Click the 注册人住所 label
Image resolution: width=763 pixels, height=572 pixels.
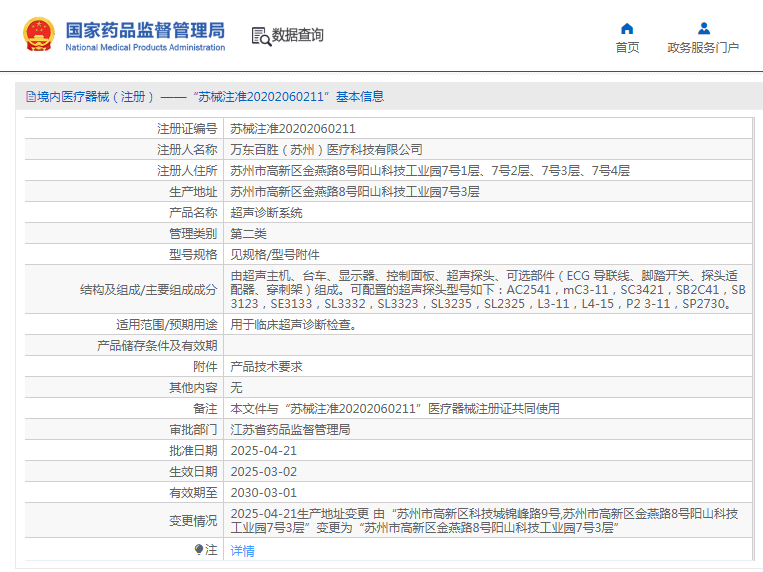[x=187, y=170]
